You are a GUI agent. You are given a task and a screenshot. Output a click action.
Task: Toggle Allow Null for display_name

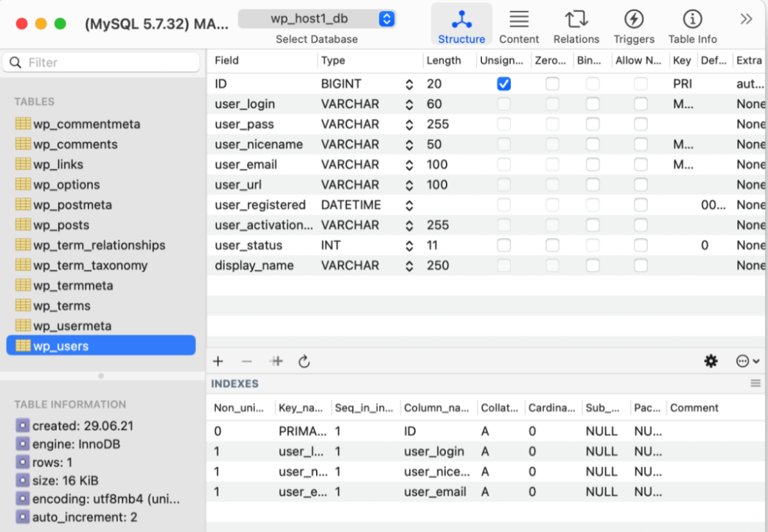tap(640, 265)
